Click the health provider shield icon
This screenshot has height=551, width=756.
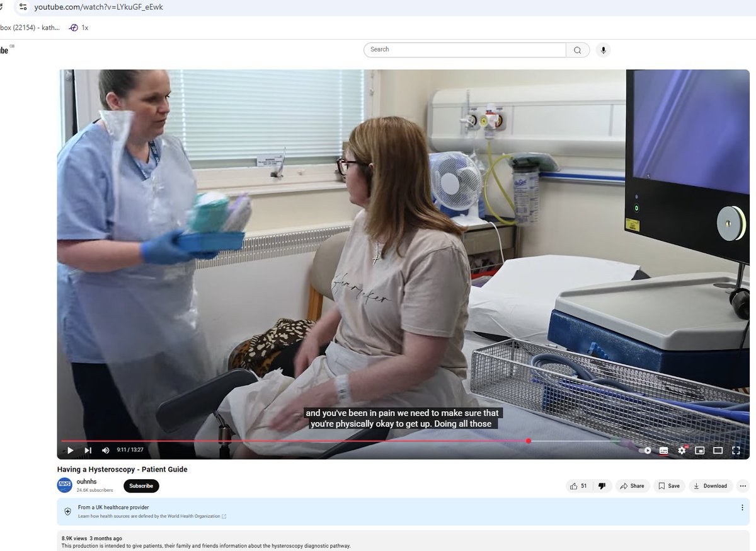click(x=68, y=511)
